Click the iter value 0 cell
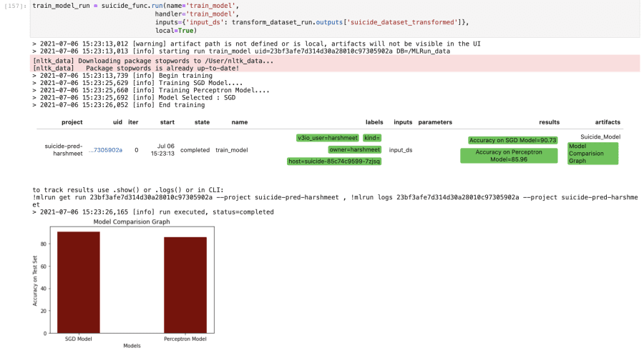Viewport: 644px width, 353px height. pos(137,150)
